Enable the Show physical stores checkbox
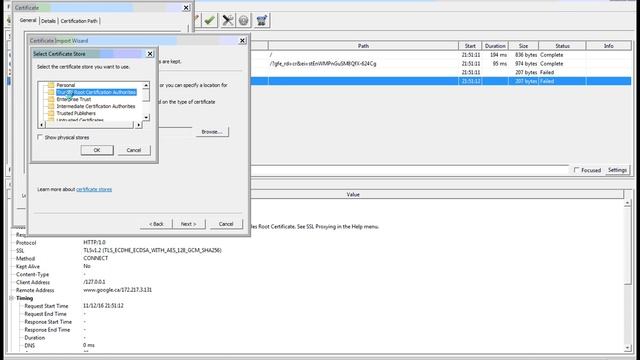The image size is (640, 360). [40, 137]
